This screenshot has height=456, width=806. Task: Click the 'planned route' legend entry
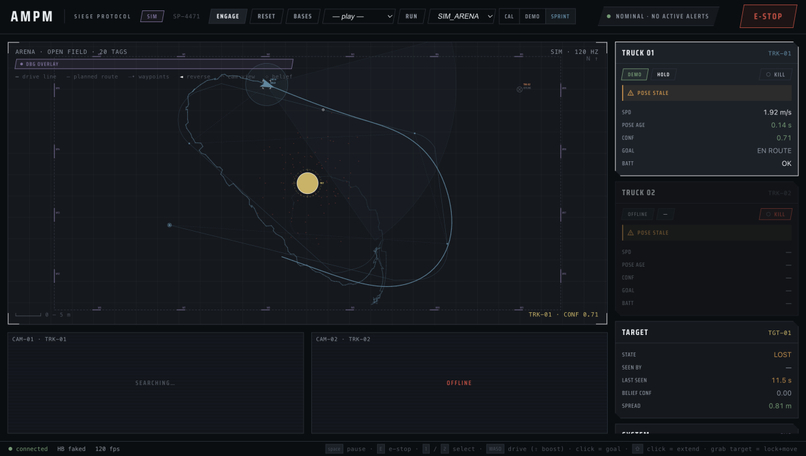coord(92,77)
